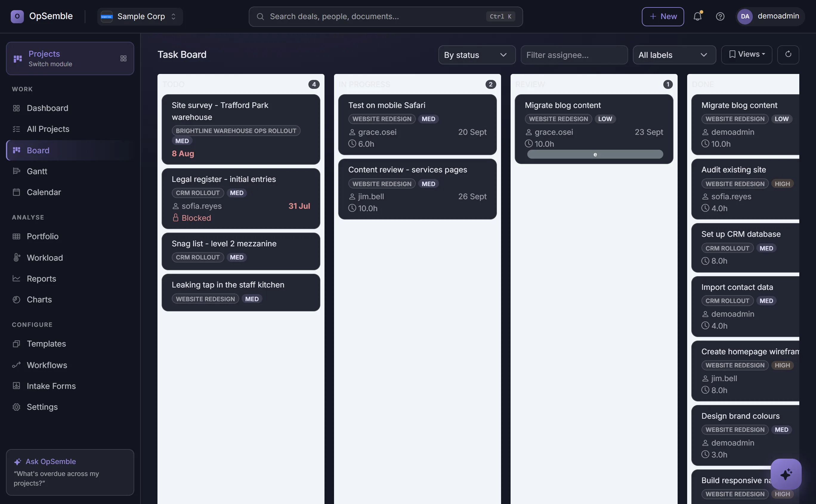Viewport: 816px width, 504px height.
Task: Expand the By status grouping dropdown
Action: tap(477, 55)
